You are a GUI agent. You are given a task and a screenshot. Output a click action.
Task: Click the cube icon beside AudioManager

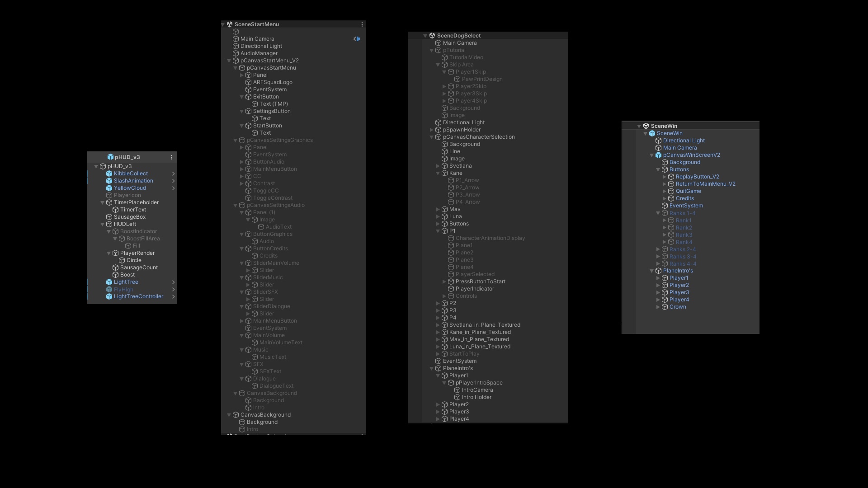pyautogui.click(x=236, y=53)
